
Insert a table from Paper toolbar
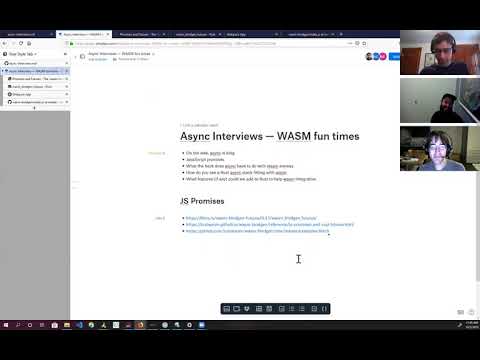tap(259, 309)
